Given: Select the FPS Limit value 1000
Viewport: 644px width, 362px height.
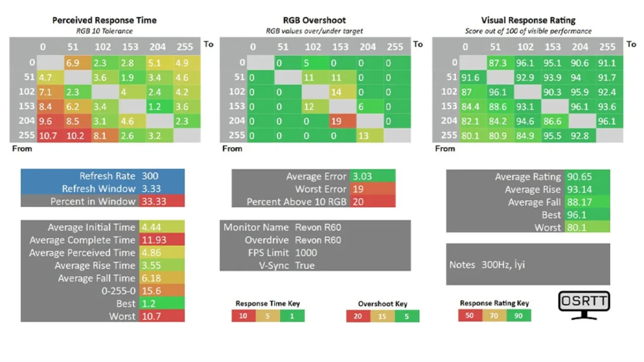Looking at the screenshot, I should pos(306,253).
